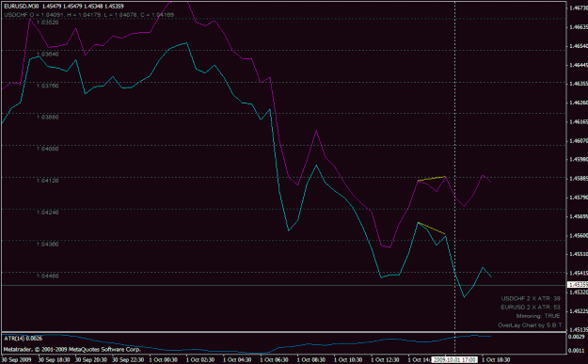Click the 1 Oct 08:30 time axis label

(311, 360)
